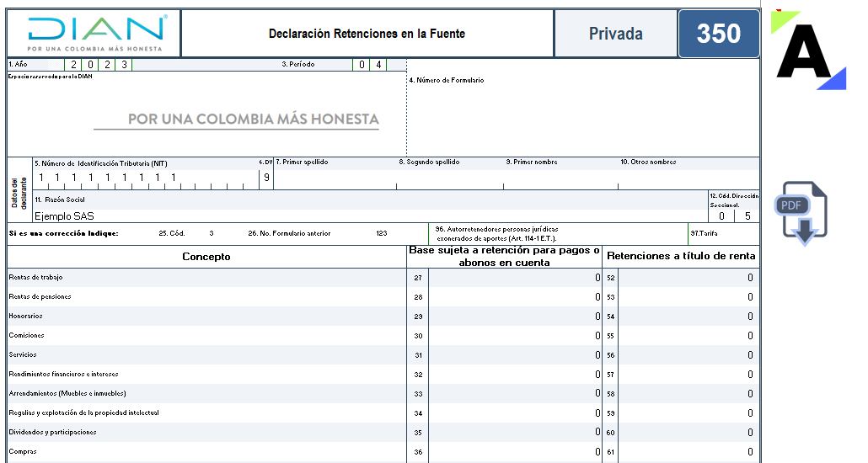Click the Dirección Seccional cell showing 5
Viewport: 868px width, 463px height.
tap(747, 216)
